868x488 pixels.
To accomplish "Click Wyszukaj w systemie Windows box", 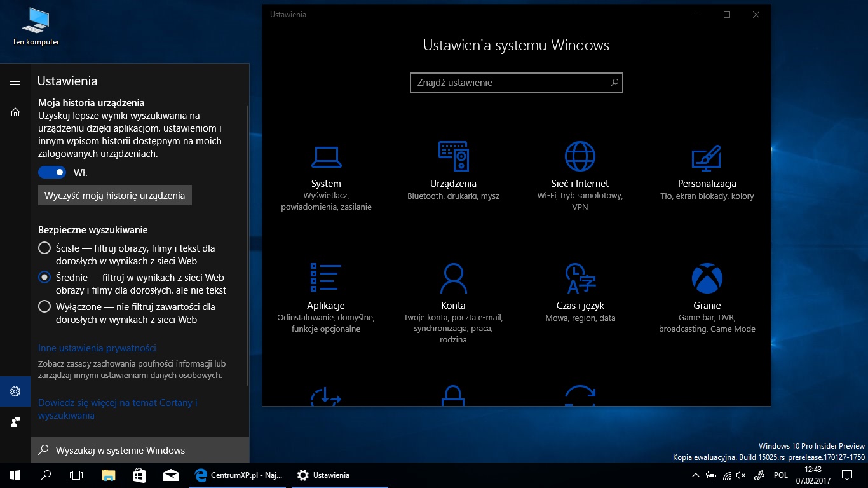I will [x=140, y=450].
